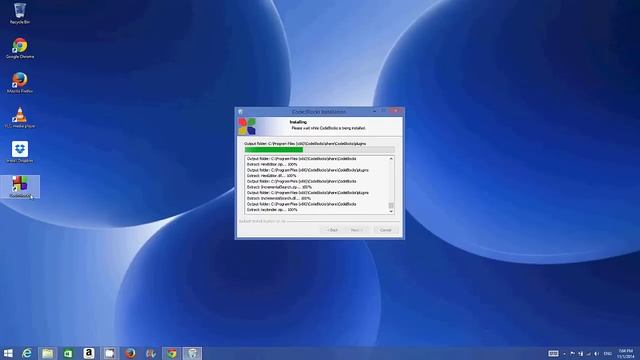Click the log scrollbar thumb
This screenshot has height=360, width=640.
point(391,205)
